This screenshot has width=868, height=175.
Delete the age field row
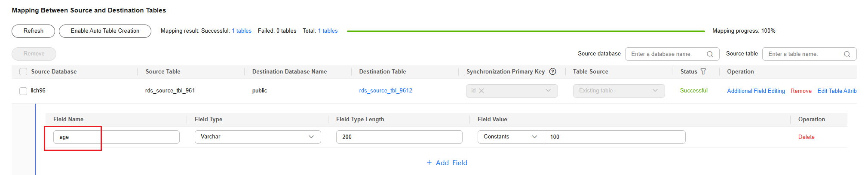tap(806, 137)
